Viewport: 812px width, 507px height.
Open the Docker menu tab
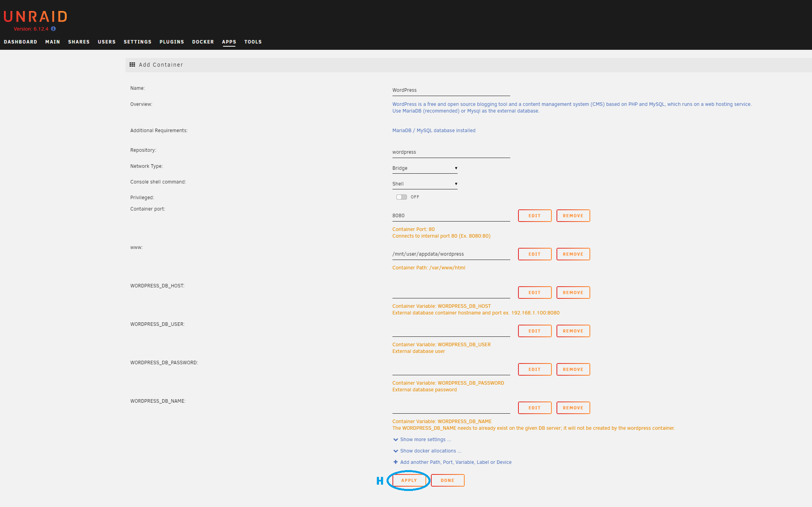[x=203, y=42]
